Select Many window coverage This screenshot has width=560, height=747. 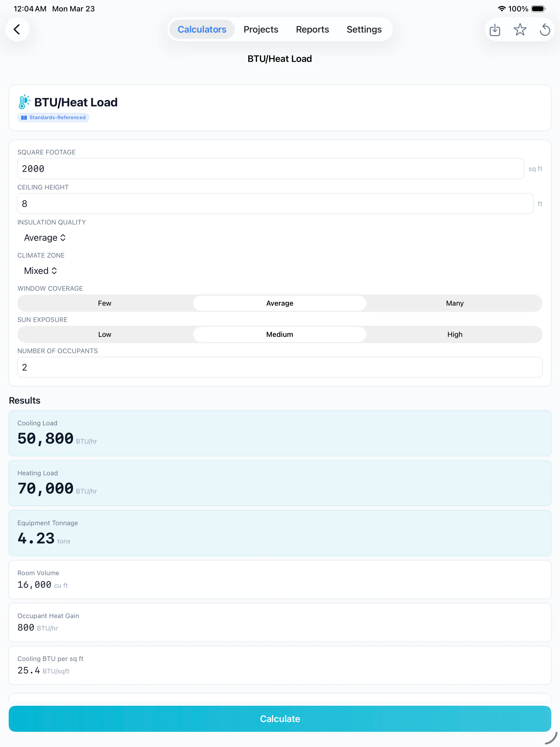click(x=455, y=303)
